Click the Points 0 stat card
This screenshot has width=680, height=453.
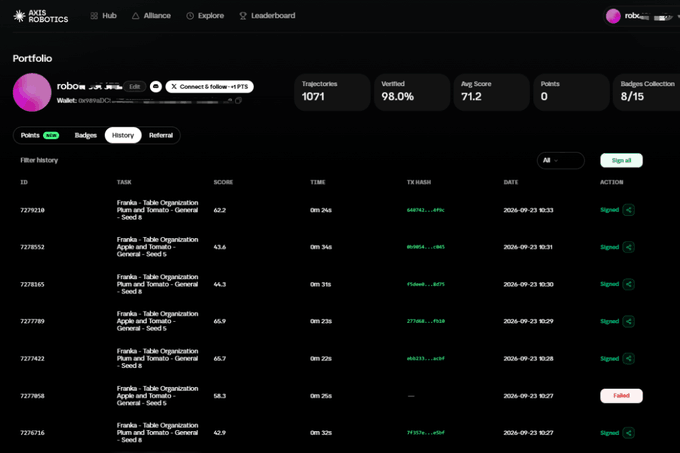pos(572,92)
